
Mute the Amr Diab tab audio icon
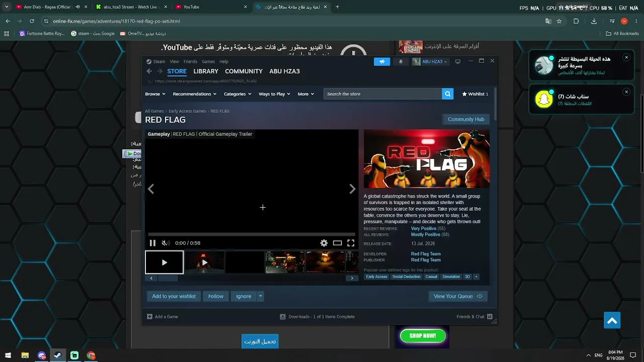pyautogui.click(x=77, y=7)
